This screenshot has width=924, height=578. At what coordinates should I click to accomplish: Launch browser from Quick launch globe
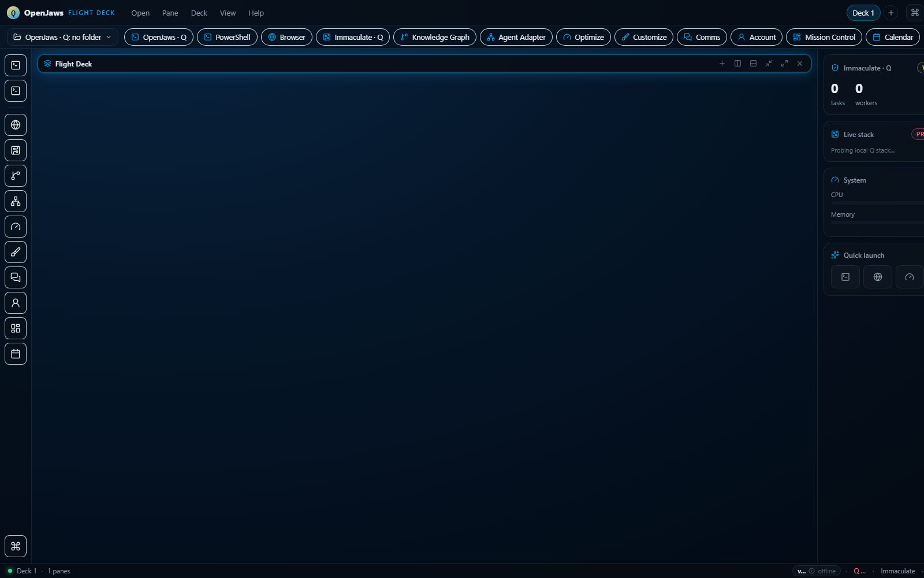pos(878,277)
